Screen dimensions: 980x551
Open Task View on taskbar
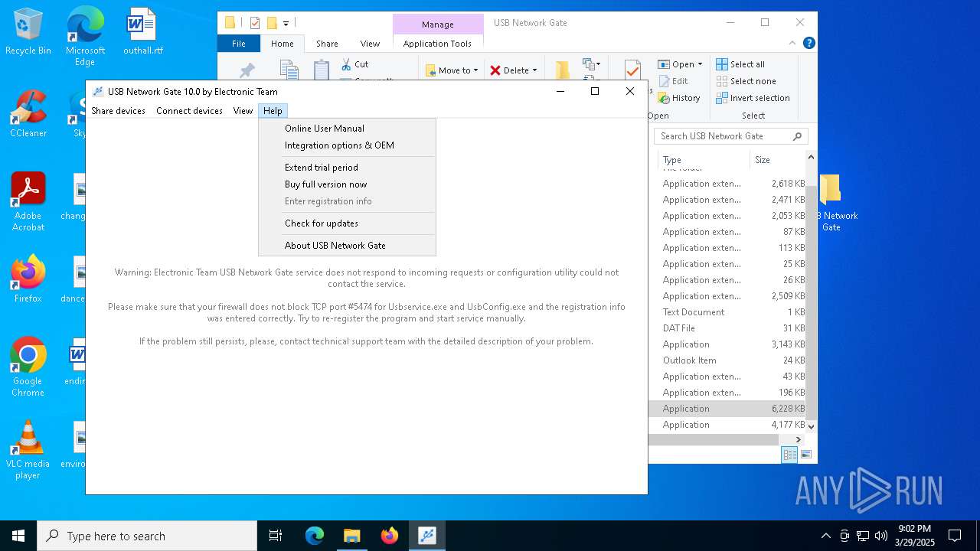coord(276,536)
